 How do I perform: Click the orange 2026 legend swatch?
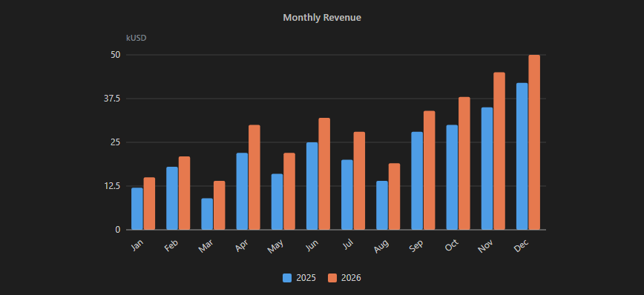332,278
